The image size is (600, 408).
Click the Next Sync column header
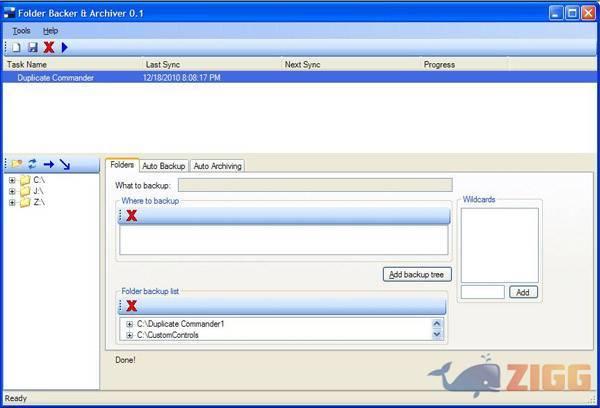point(351,64)
